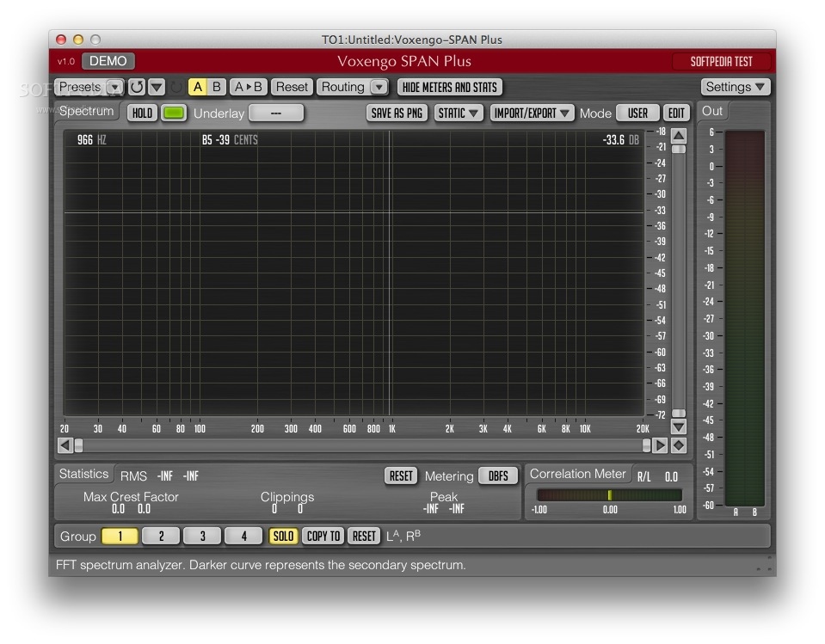Open the DBFS metering selector
The width and height of the screenshot is (825, 644).
point(498,475)
